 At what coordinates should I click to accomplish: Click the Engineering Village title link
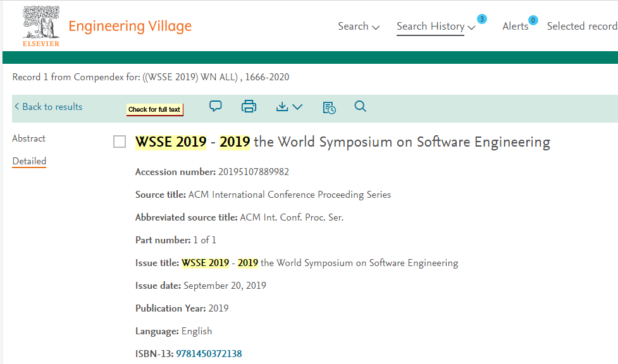(x=130, y=27)
